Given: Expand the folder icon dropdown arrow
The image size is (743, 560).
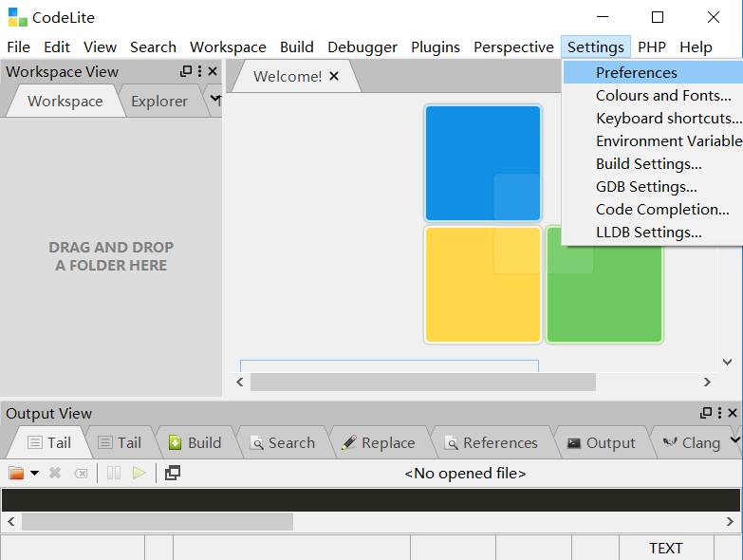Looking at the screenshot, I should (35, 473).
